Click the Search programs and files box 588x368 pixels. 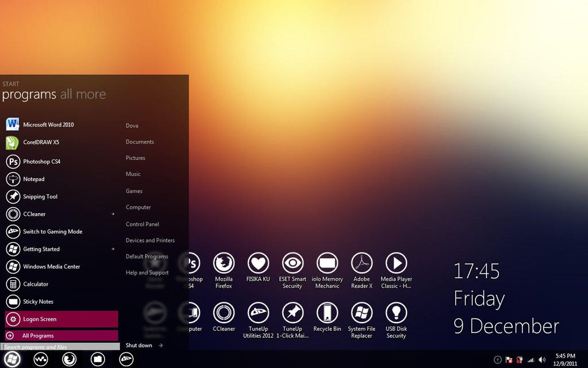point(60,347)
